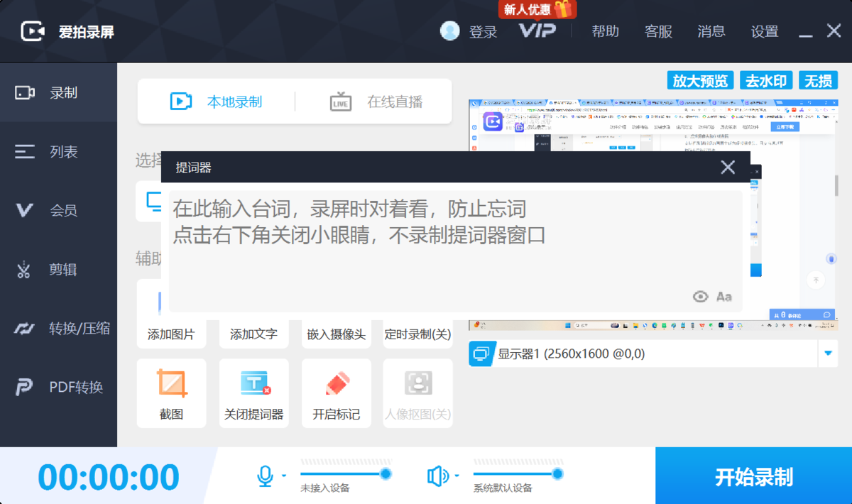
Task: Click the screen preview thumbnail
Action: click(x=653, y=214)
